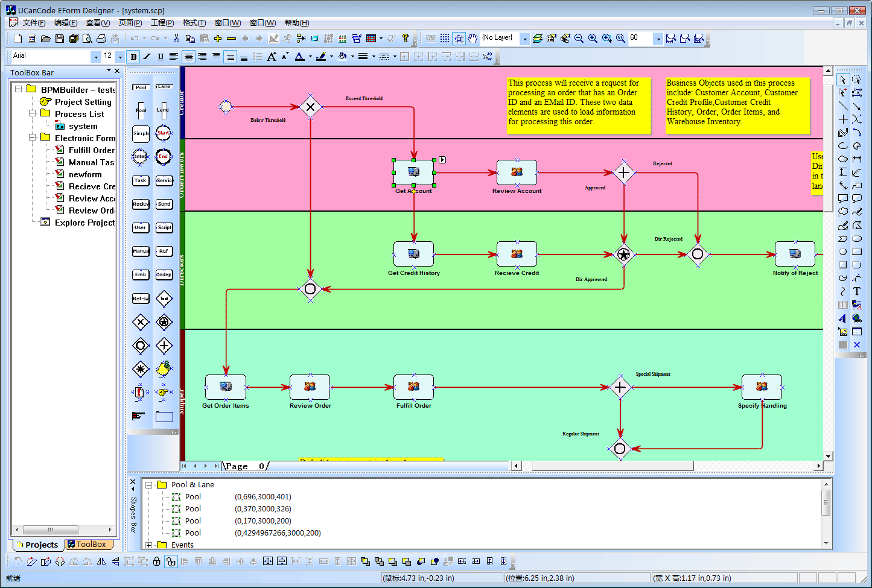Click the save disk icon
Screen dimensions: 872x588
60,39
